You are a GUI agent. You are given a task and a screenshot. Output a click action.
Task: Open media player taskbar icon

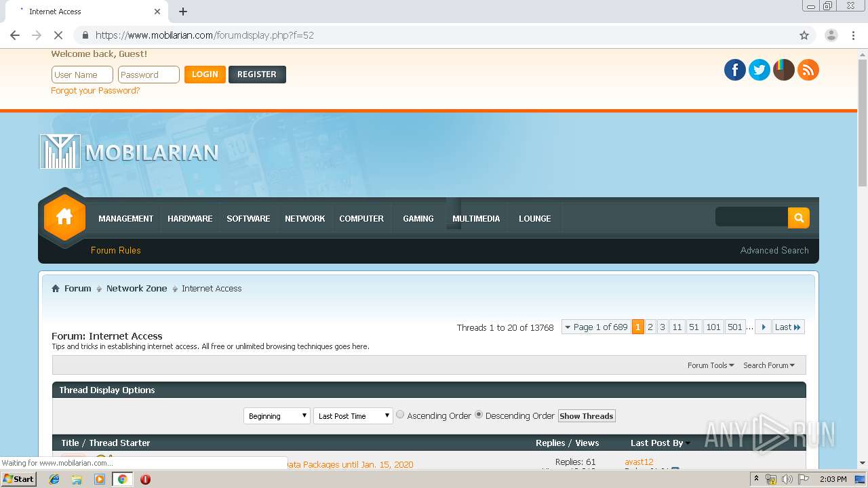click(x=100, y=479)
